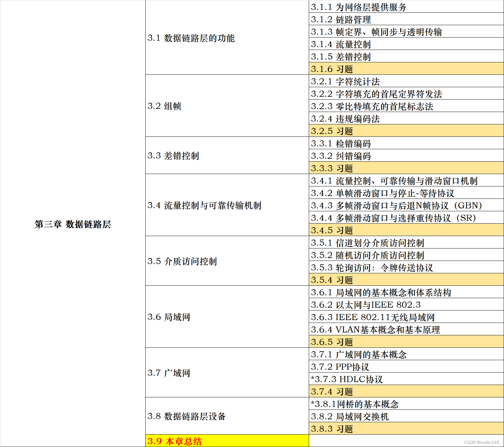Viewport: 504px width, 447px height.
Task: Click row '3.3.1 检错编码'
Action: (406, 143)
